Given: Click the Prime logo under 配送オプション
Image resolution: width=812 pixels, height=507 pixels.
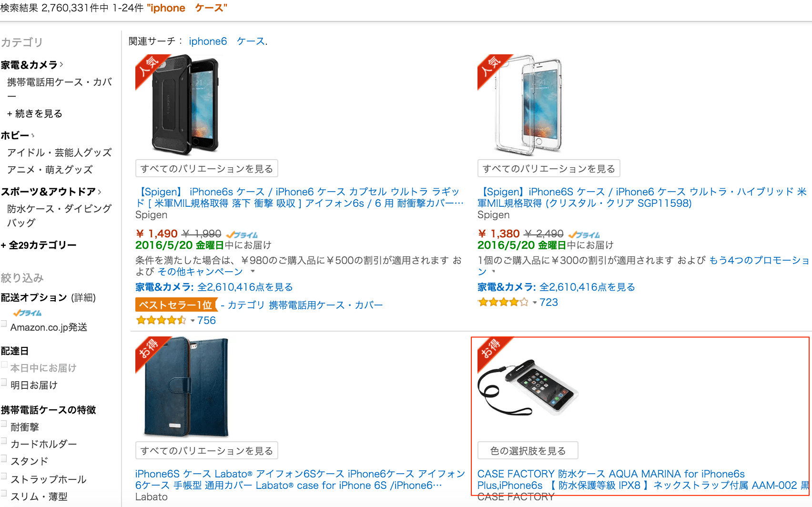Looking at the screenshot, I should point(27,313).
